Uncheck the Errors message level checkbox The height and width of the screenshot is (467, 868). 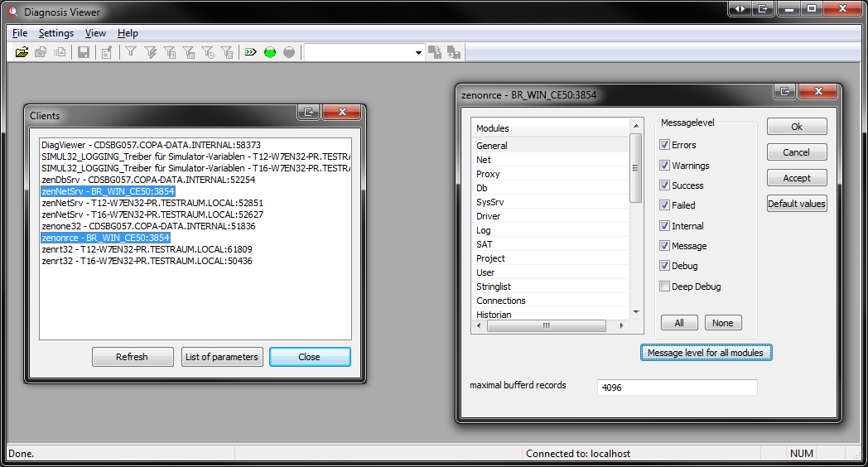click(x=665, y=145)
